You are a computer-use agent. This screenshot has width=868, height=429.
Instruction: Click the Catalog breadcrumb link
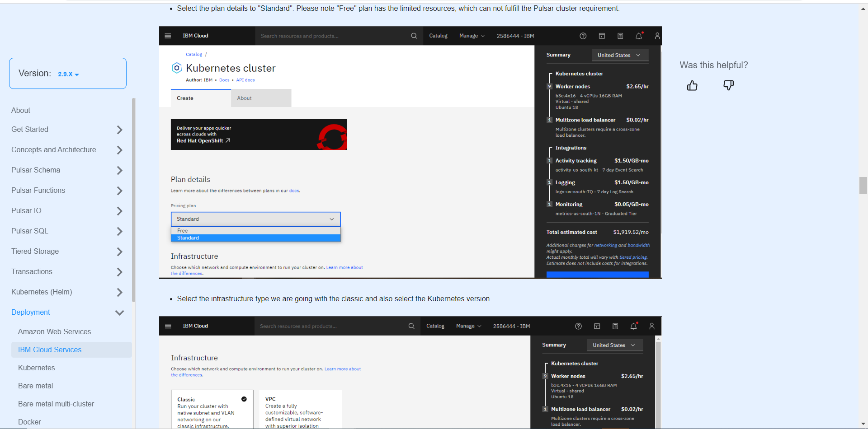(194, 55)
